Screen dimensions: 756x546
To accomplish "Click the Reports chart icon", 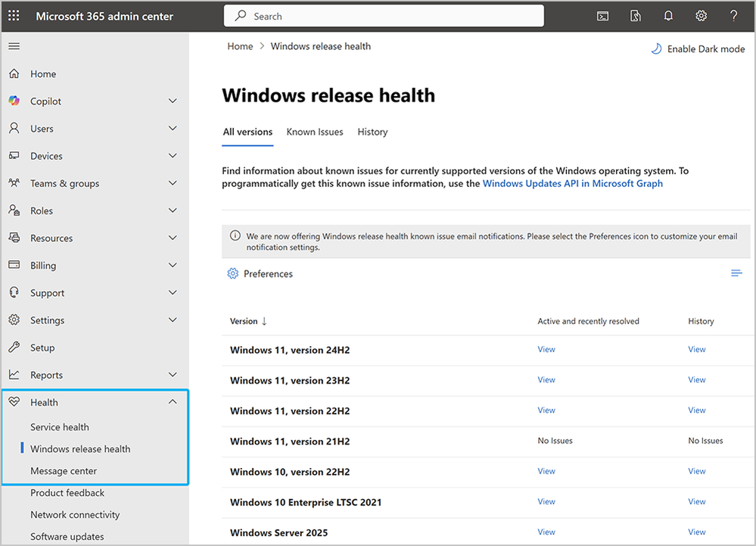I will pyautogui.click(x=14, y=374).
